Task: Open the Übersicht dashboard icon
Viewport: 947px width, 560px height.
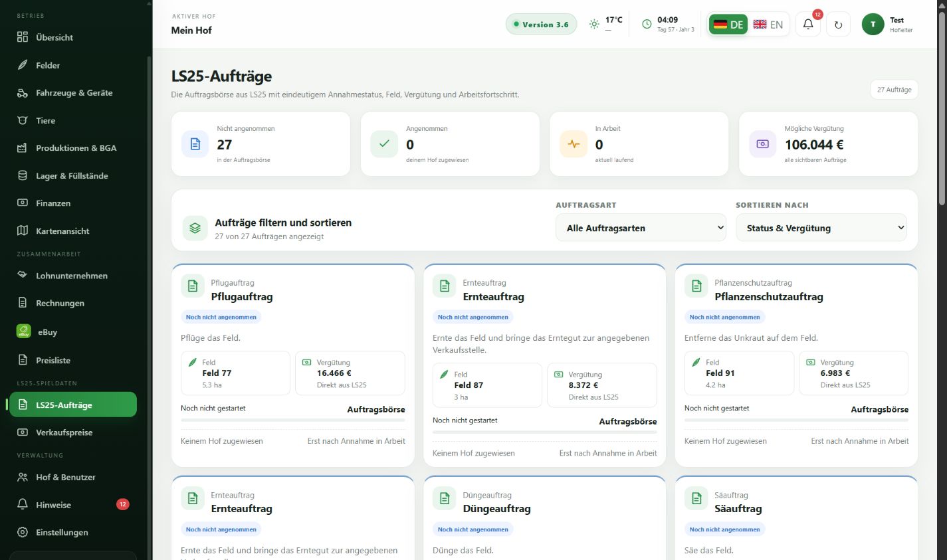Action: point(23,37)
